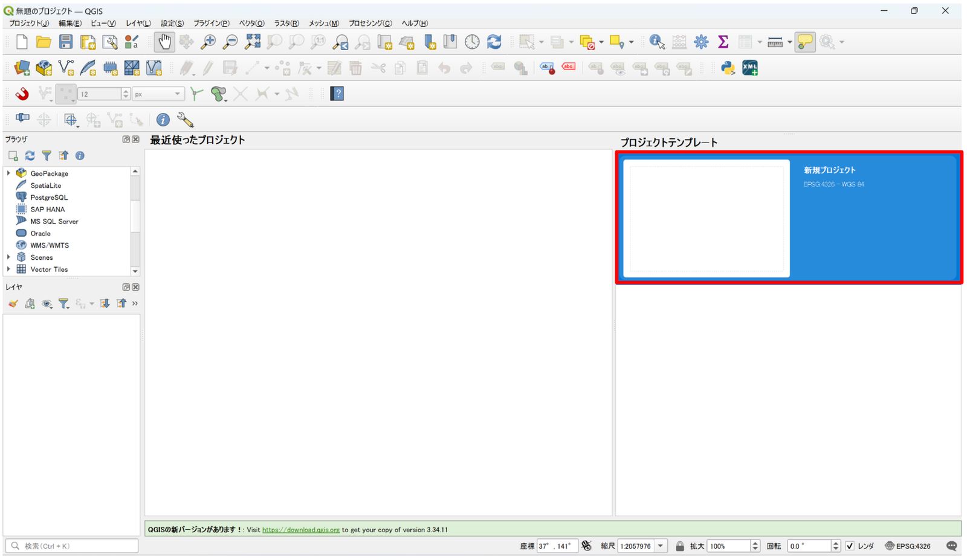
Task: Toggle the mouse coordinate extents display
Action: 586,546
